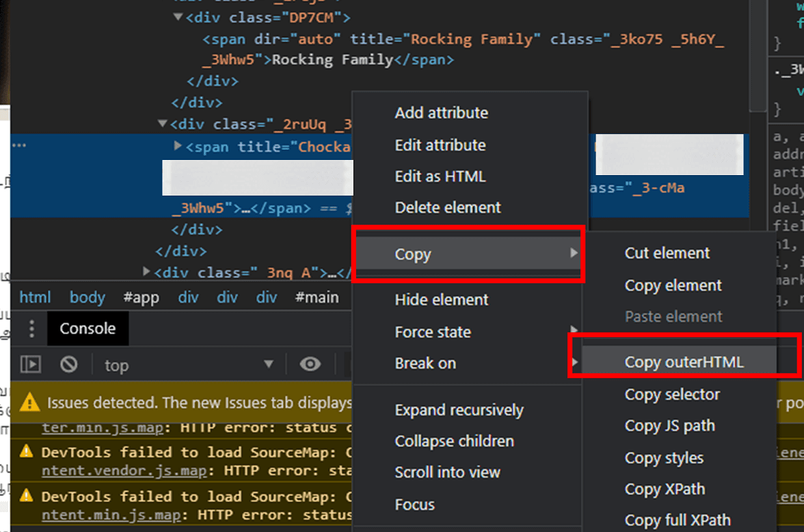Select Copy styles
Screen dimensions: 804x532
[663, 458]
